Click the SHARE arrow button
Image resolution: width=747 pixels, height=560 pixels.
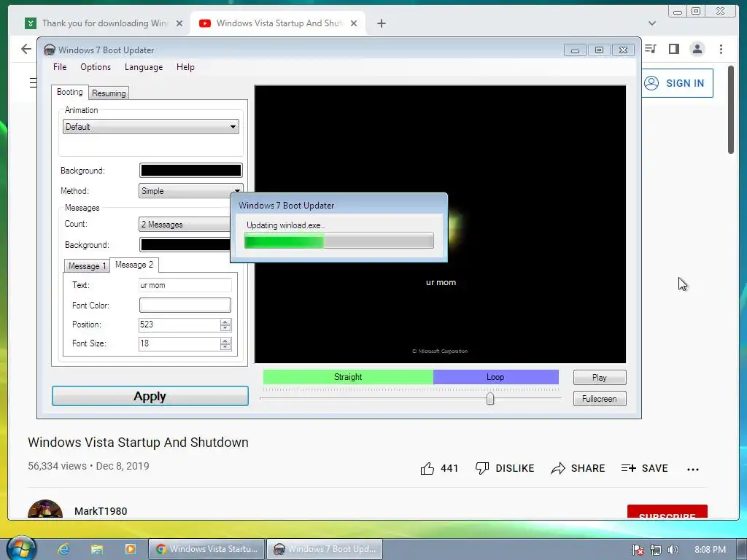click(578, 469)
